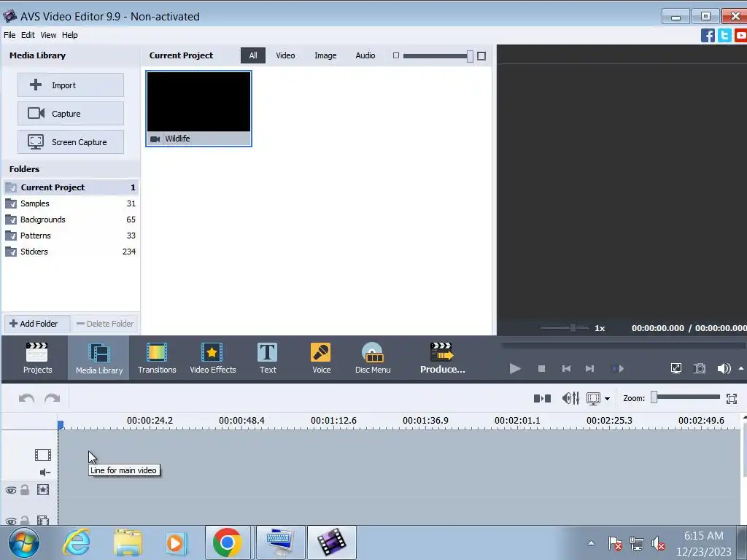Screen dimensions: 747x560
Task: Click the blue timeline playhead marker
Action: pyautogui.click(x=61, y=425)
